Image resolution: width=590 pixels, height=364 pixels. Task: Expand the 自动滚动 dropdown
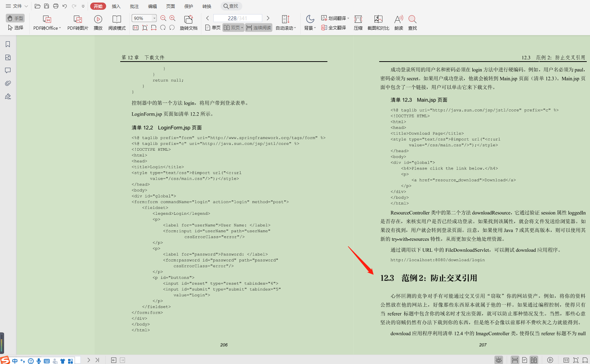(295, 28)
